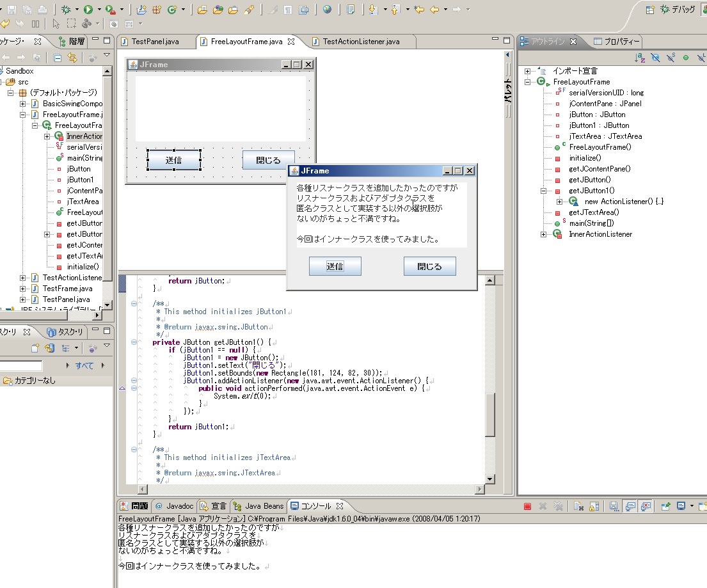
Task: Click 閉じる button in running JFrame
Action: [x=429, y=266]
